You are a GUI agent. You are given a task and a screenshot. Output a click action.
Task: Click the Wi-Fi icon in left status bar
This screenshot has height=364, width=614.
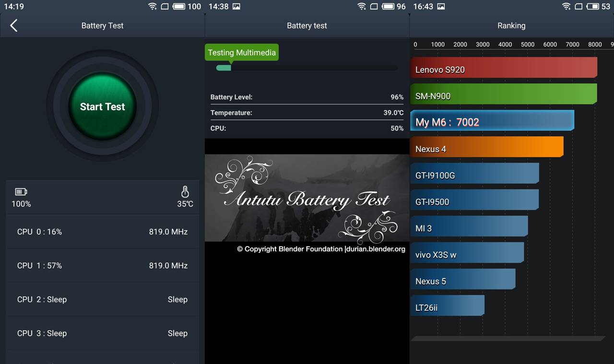153,7
